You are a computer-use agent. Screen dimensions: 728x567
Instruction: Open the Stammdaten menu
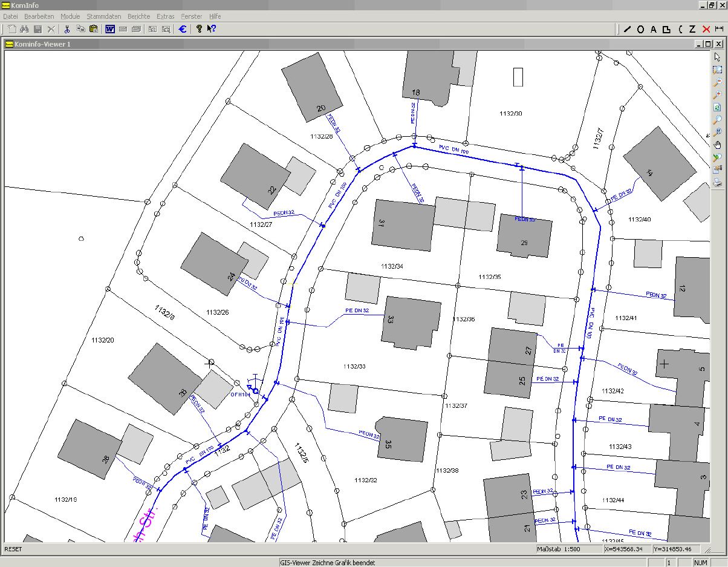click(103, 16)
